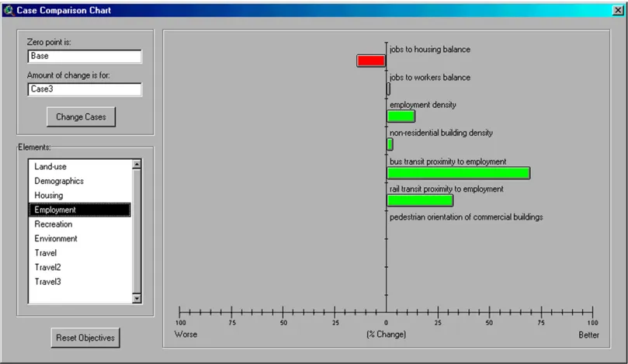Screen dimensions: 628x364
Task: Click the Reset Objectives button
Action: point(85,338)
